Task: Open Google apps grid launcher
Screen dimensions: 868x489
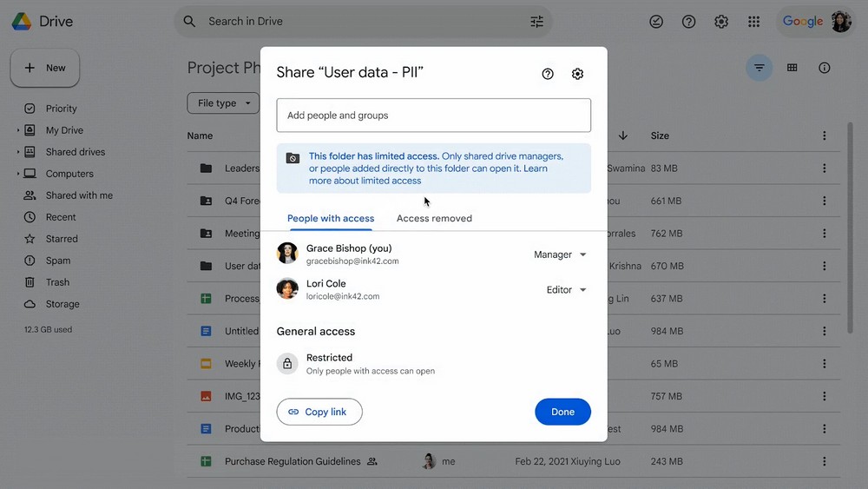Action: pyautogui.click(x=753, y=22)
